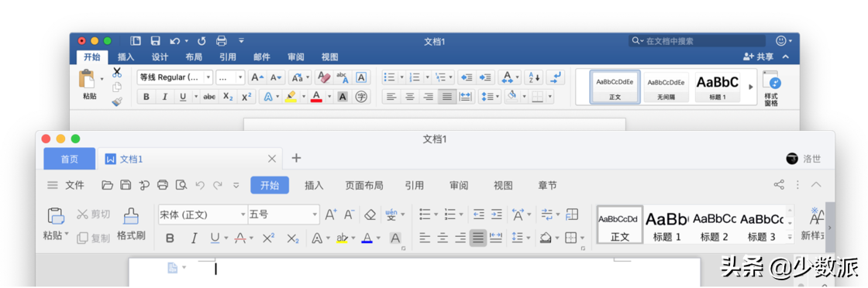This screenshot has height=288, width=868.
Task: Open the line spacing dropdown in WPS
Action: (x=529, y=238)
